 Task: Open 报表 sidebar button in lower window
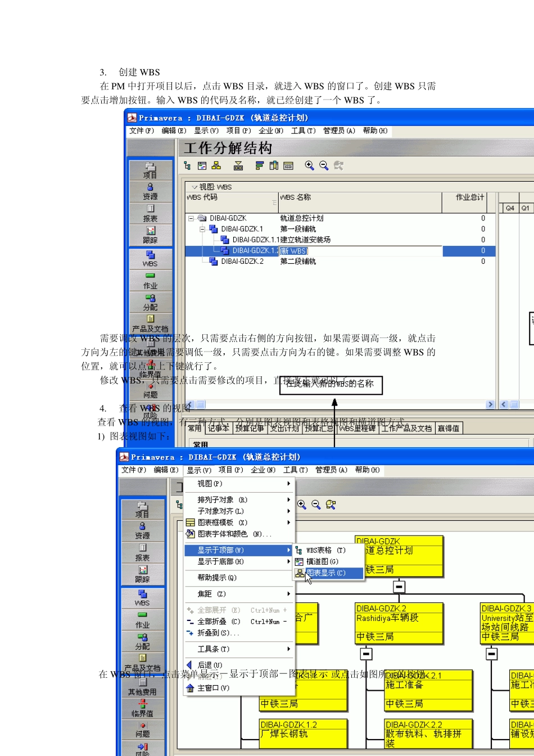pos(142,553)
